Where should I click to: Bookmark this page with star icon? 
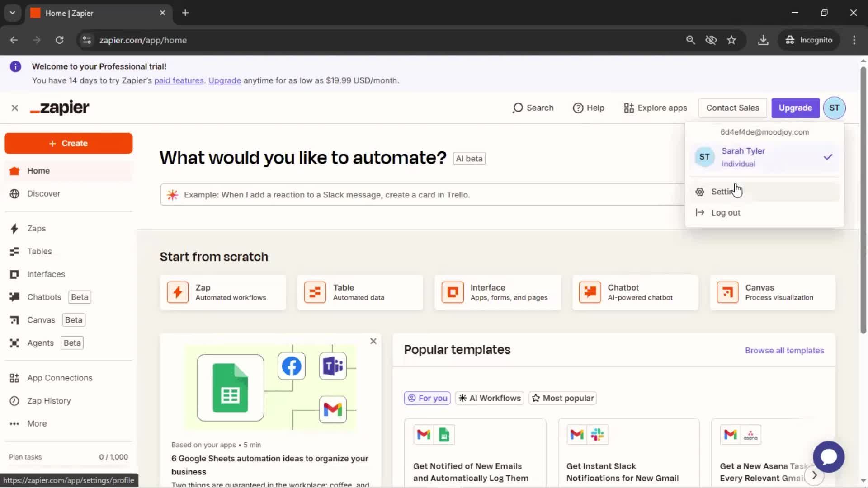tap(731, 40)
